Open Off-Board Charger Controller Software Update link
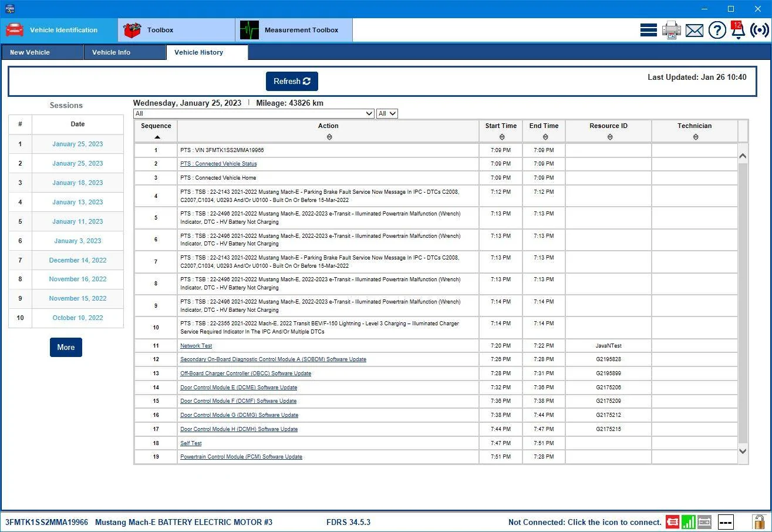This screenshot has width=772, height=532. tap(245, 373)
